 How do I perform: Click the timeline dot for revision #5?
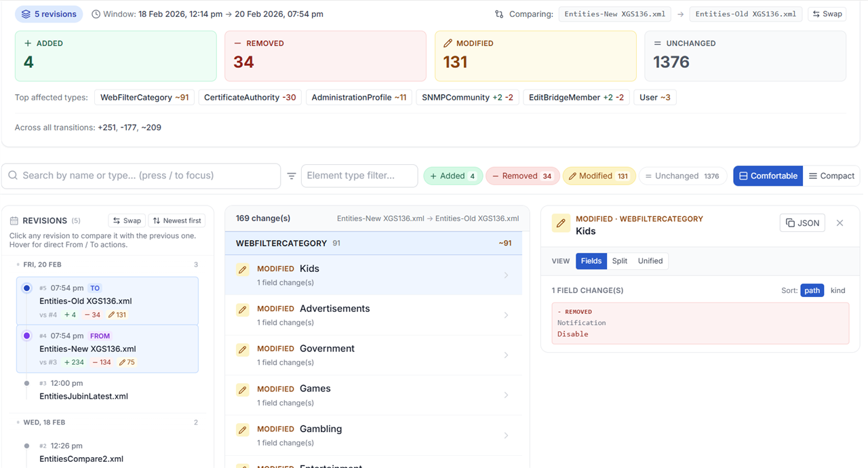coord(27,288)
